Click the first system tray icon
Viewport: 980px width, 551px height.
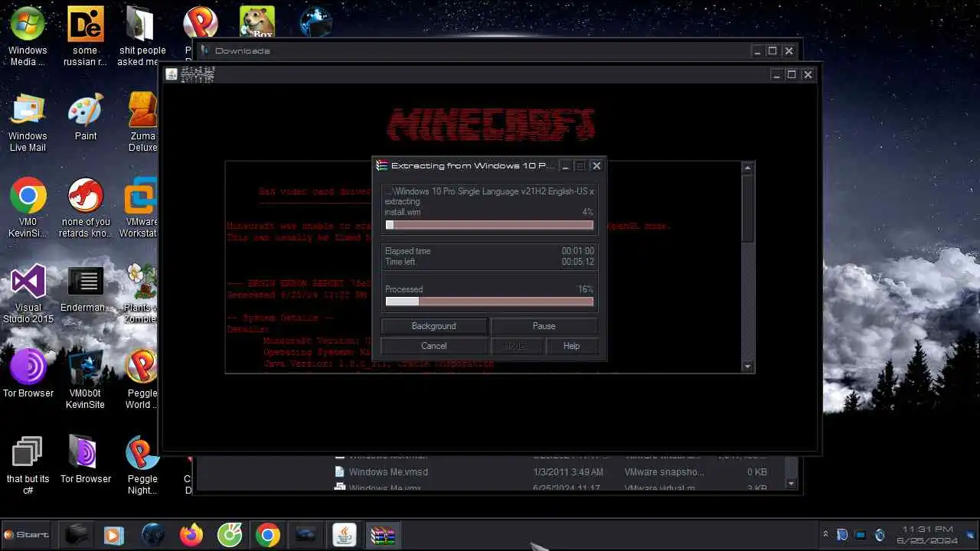(x=842, y=535)
